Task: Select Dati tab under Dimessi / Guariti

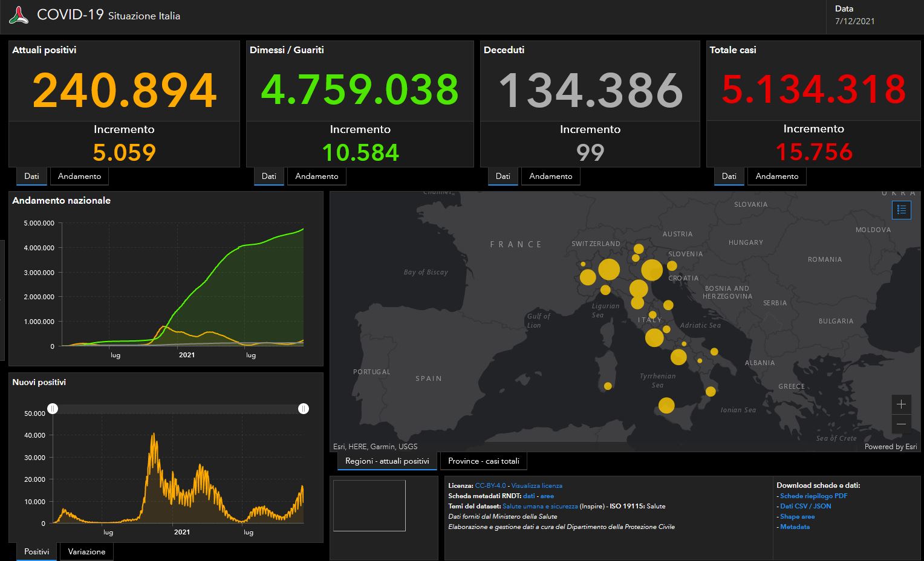Action: click(x=268, y=177)
